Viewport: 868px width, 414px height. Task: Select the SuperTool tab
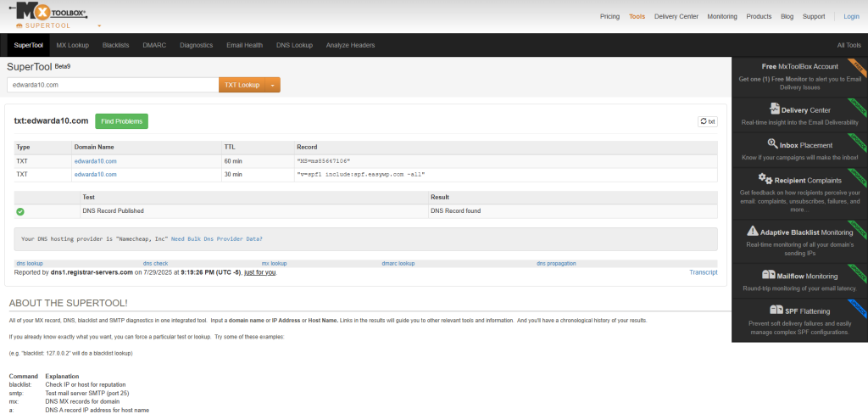tap(29, 46)
